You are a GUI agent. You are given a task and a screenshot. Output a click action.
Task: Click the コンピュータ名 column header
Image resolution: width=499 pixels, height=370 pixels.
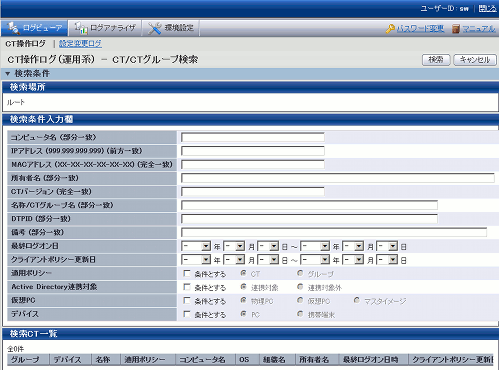[x=205, y=360]
